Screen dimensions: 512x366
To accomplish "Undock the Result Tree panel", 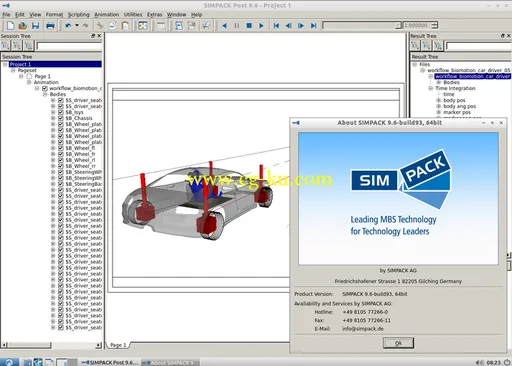I will point(503,36).
